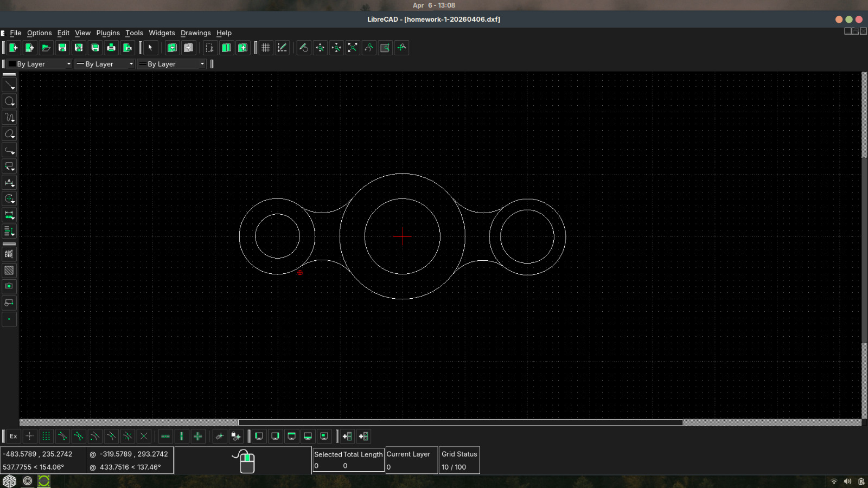Viewport: 868px width, 488px height.
Task: Select the Line drawing tool
Action: click(9, 85)
